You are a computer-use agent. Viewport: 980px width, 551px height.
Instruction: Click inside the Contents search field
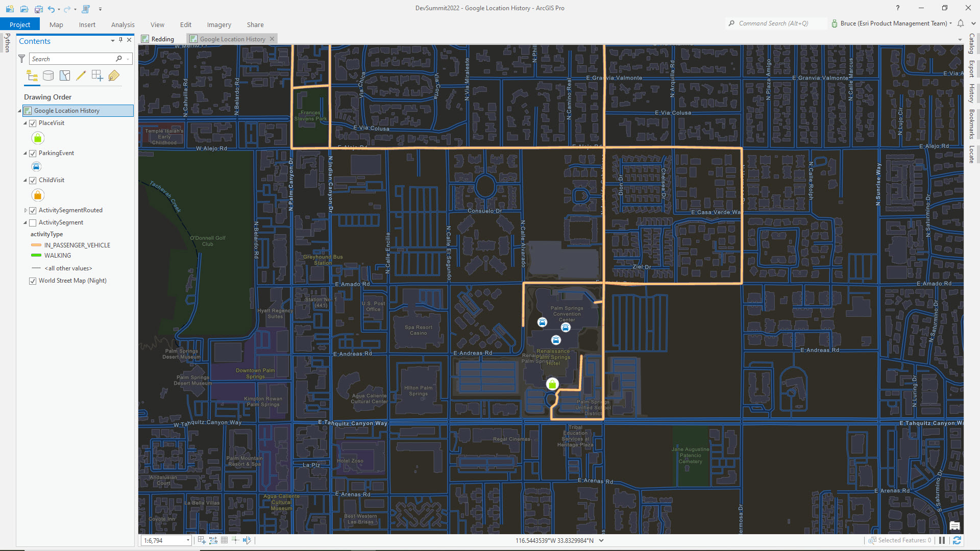pyautogui.click(x=71, y=59)
